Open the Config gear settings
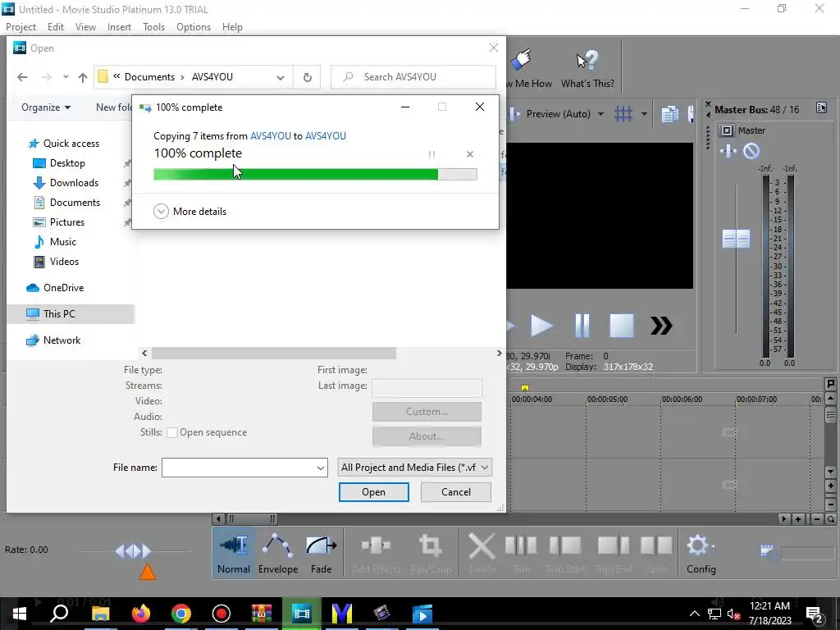This screenshot has height=630, width=840. coord(701,555)
